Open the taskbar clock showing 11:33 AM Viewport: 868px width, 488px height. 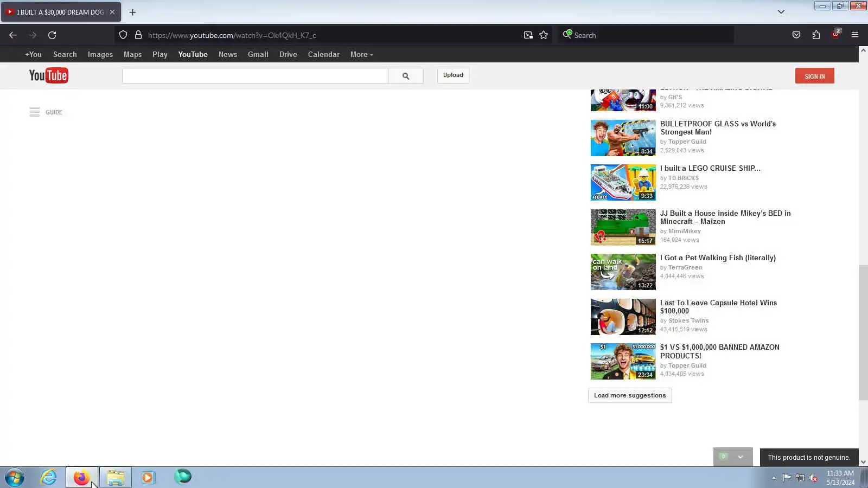[x=840, y=478]
